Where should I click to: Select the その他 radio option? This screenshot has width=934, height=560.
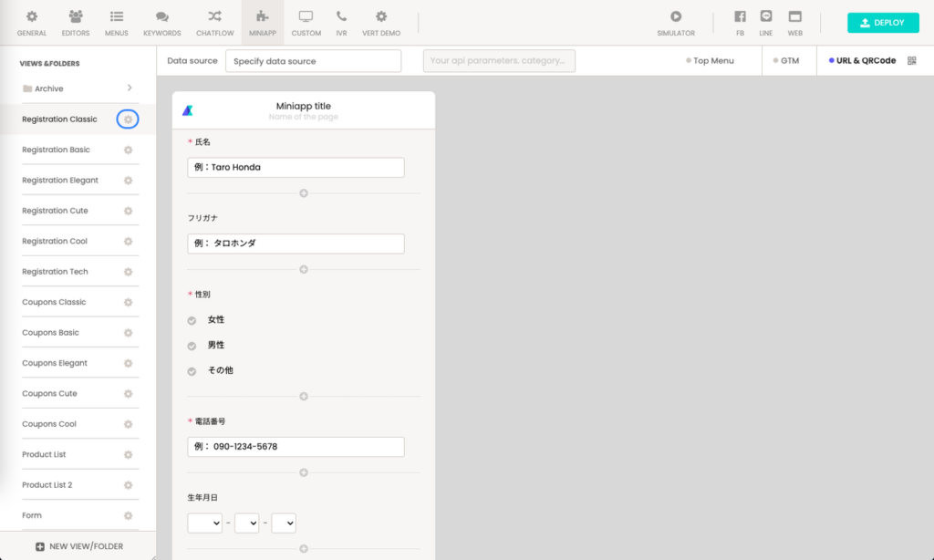coord(192,371)
